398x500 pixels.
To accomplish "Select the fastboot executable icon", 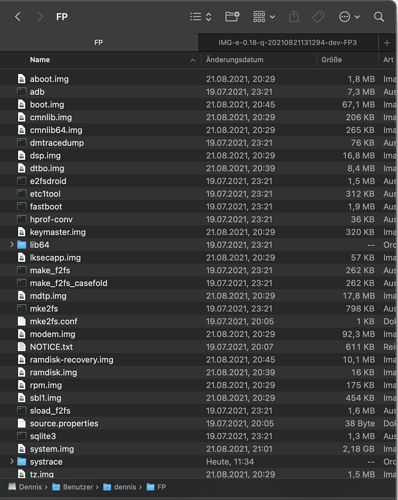I will tap(22, 207).
